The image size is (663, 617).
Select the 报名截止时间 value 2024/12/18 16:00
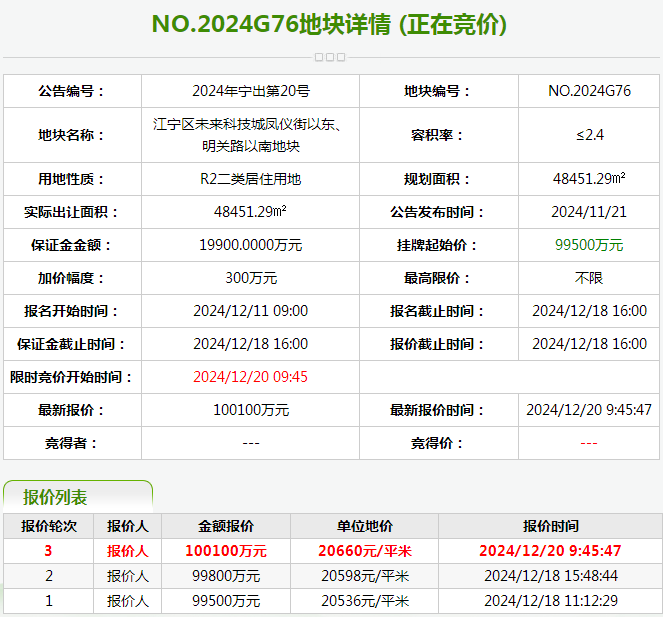[589, 311]
